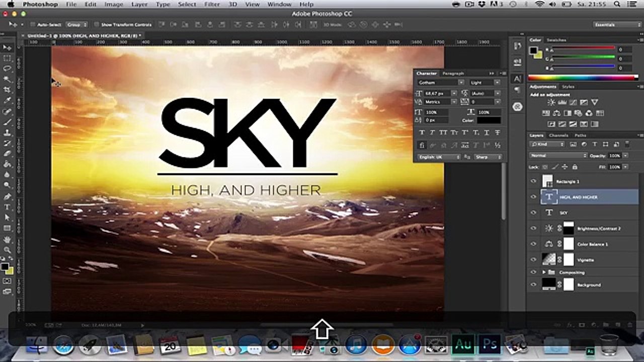Screen dimensions: 644x362
Task: Switch to the Swatches tab
Action: point(556,40)
